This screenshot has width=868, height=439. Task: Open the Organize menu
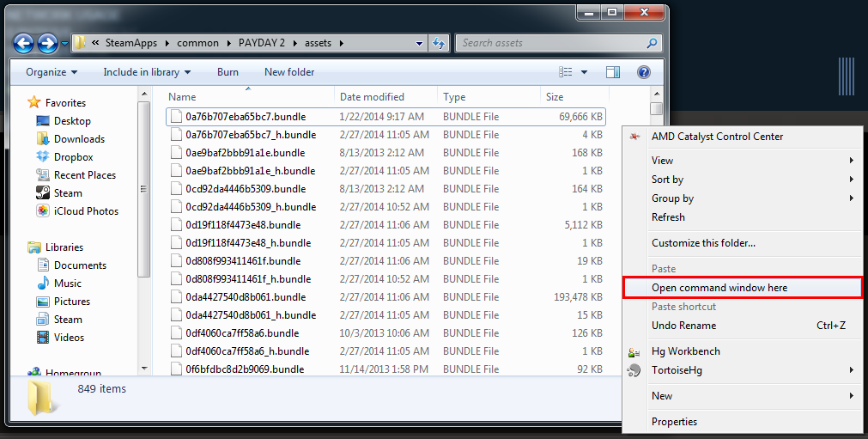(52, 72)
